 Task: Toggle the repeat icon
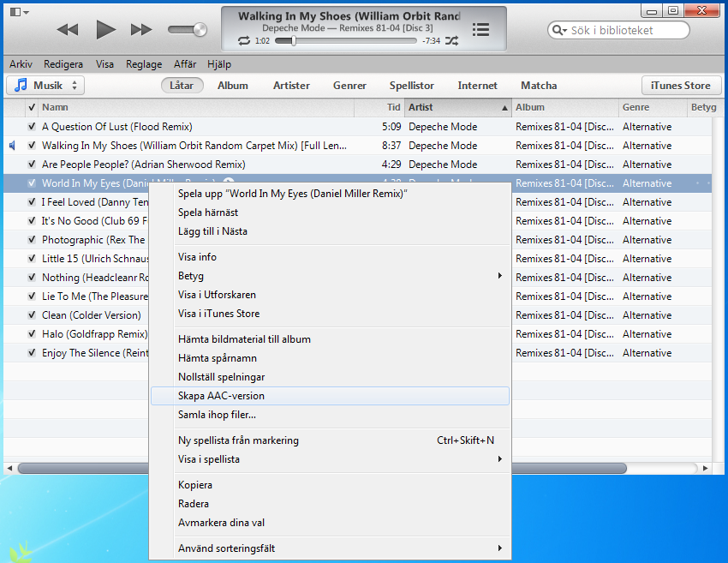tap(244, 41)
